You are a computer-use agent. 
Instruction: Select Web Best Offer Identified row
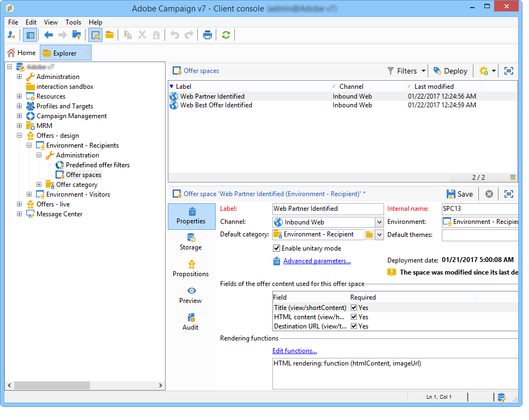pos(343,105)
